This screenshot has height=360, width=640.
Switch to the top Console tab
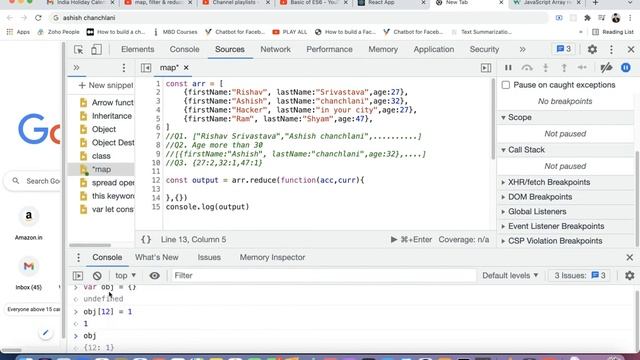[184, 49]
